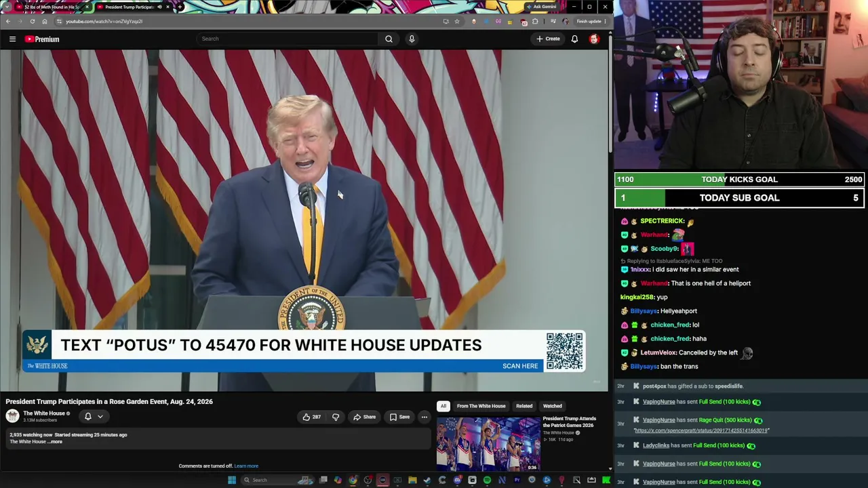Viewport: 868px width, 488px height.
Task: Open the browser home page icon
Action: click(45, 21)
